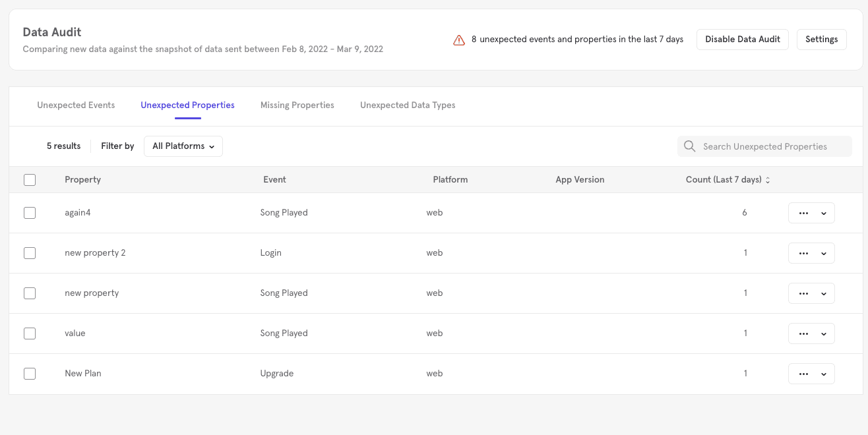Tick checkbox for new property 2

click(x=30, y=253)
